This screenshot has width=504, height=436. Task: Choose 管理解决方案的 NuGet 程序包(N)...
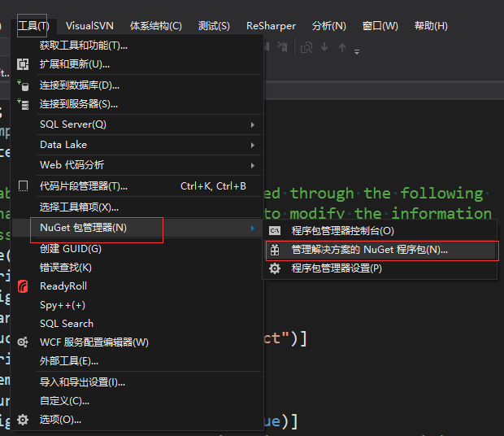(380, 250)
